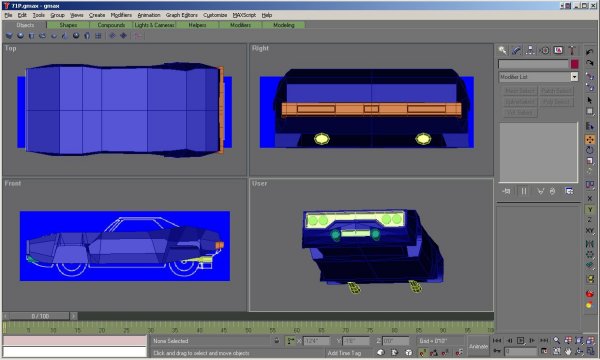The width and height of the screenshot is (600, 360).
Task: Click the Undo arrow icon
Action: (590, 52)
